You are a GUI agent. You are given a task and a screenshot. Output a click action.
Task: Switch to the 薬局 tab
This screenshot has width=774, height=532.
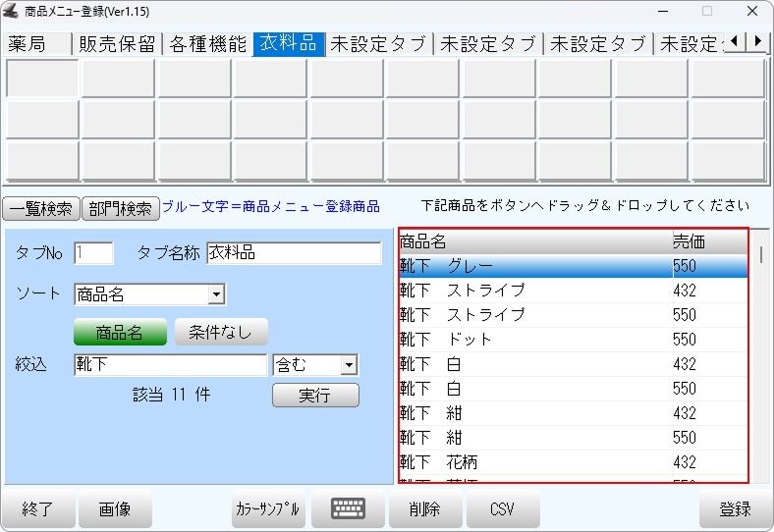[37, 43]
